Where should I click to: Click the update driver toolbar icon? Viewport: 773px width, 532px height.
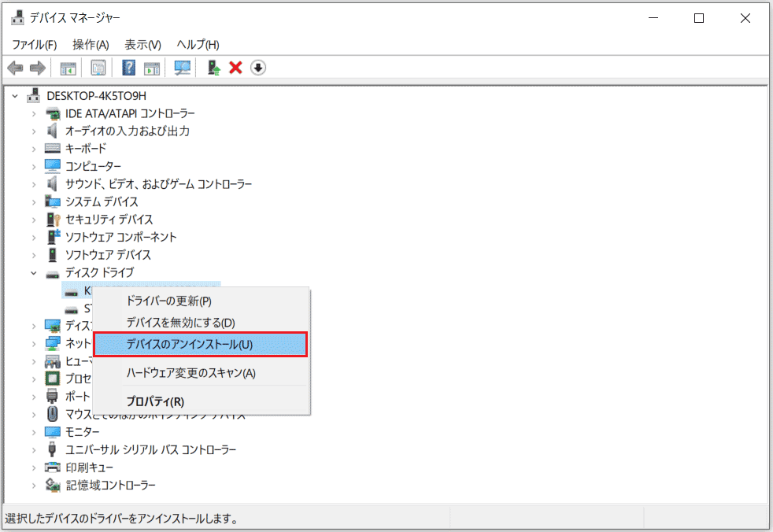point(213,68)
